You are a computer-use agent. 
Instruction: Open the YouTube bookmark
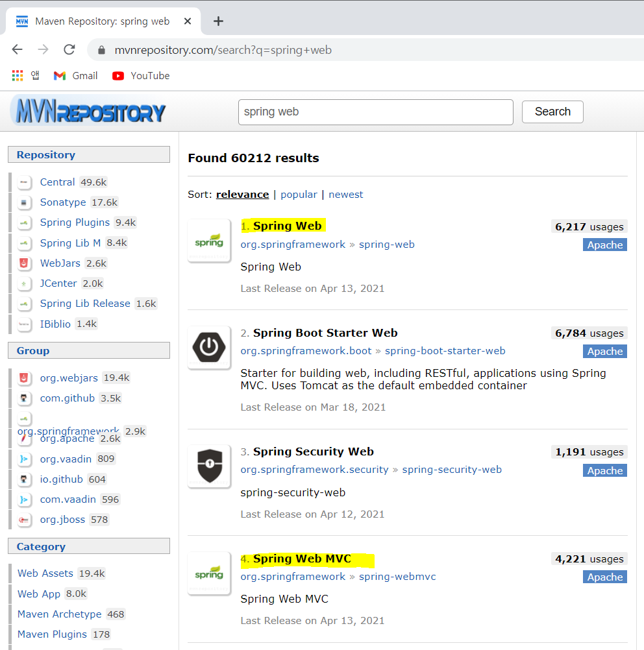point(141,75)
